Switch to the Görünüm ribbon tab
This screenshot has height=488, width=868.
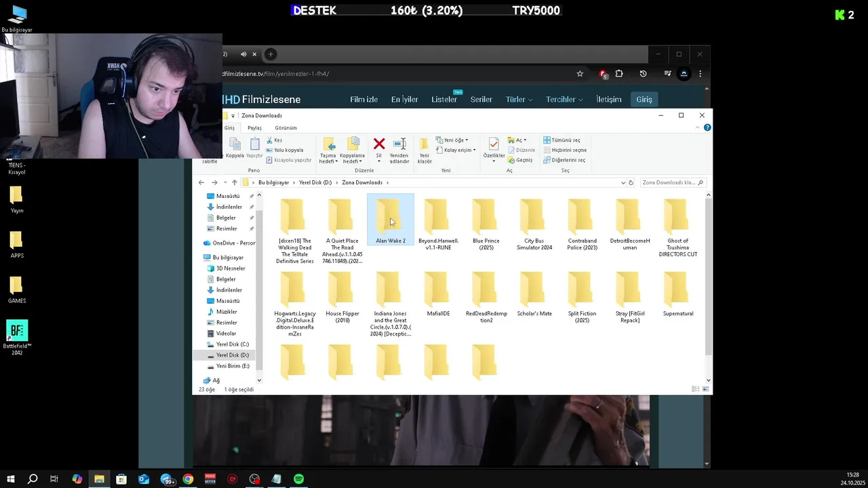[x=285, y=127]
